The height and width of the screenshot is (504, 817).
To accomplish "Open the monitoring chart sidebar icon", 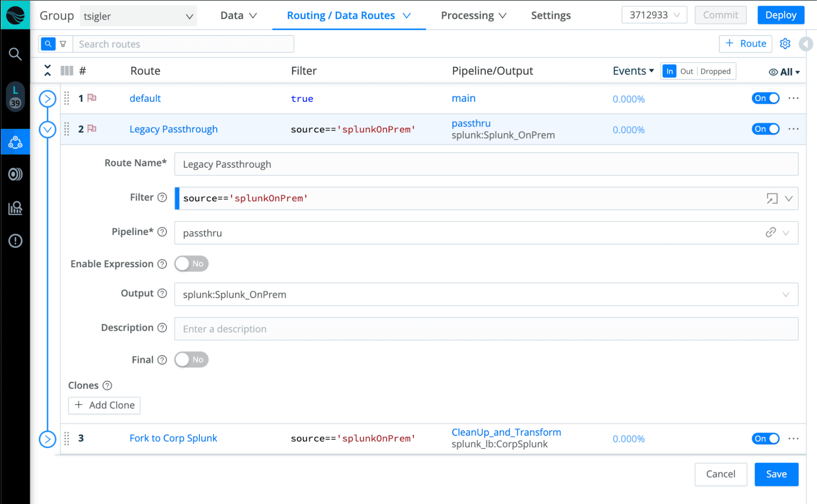I will pyautogui.click(x=15, y=208).
